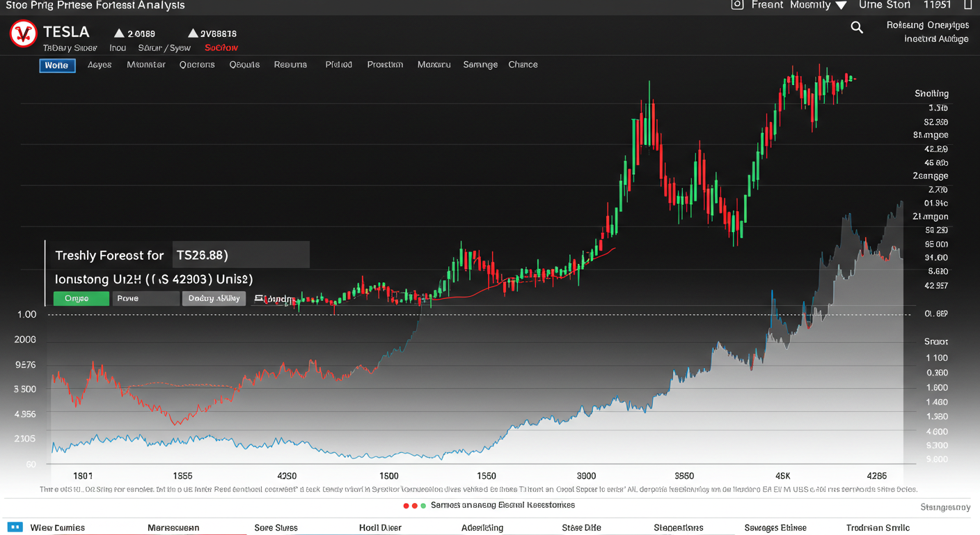Click the x-axis label 1801
Image resolution: width=980 pixels, height=535 pixels.
pos(83,476)
